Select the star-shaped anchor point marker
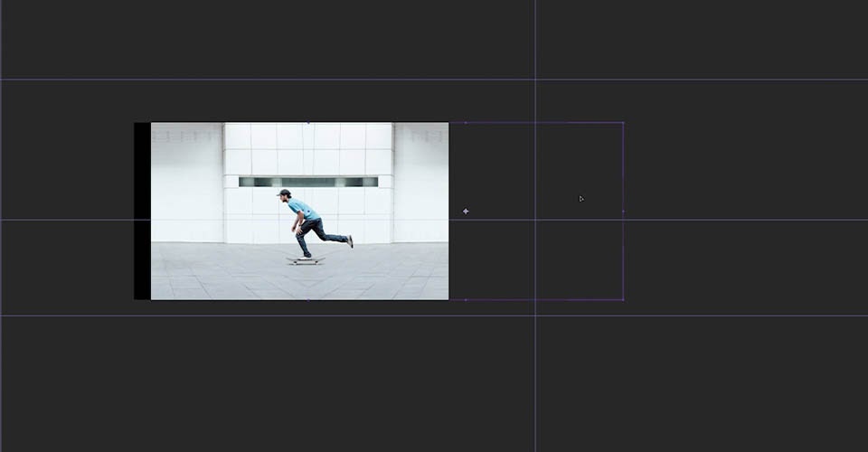Viewport: 868px width, 452px height. click(x=466, y=212)
